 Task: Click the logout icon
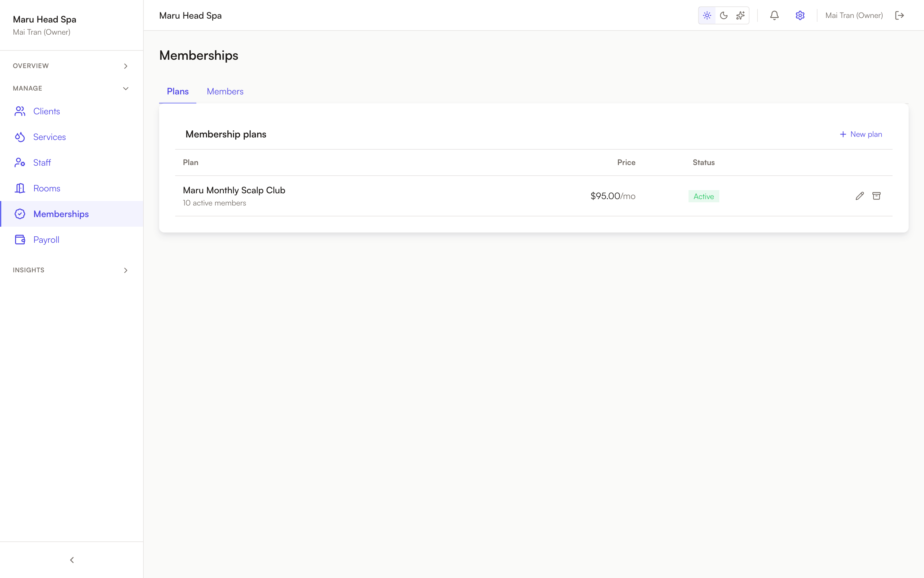point(900,15)
